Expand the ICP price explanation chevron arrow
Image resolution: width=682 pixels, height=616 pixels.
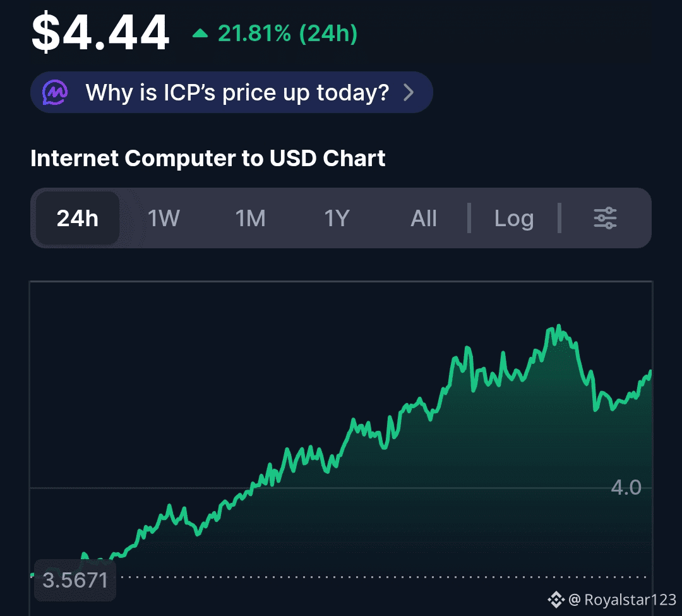pos(409,93)
